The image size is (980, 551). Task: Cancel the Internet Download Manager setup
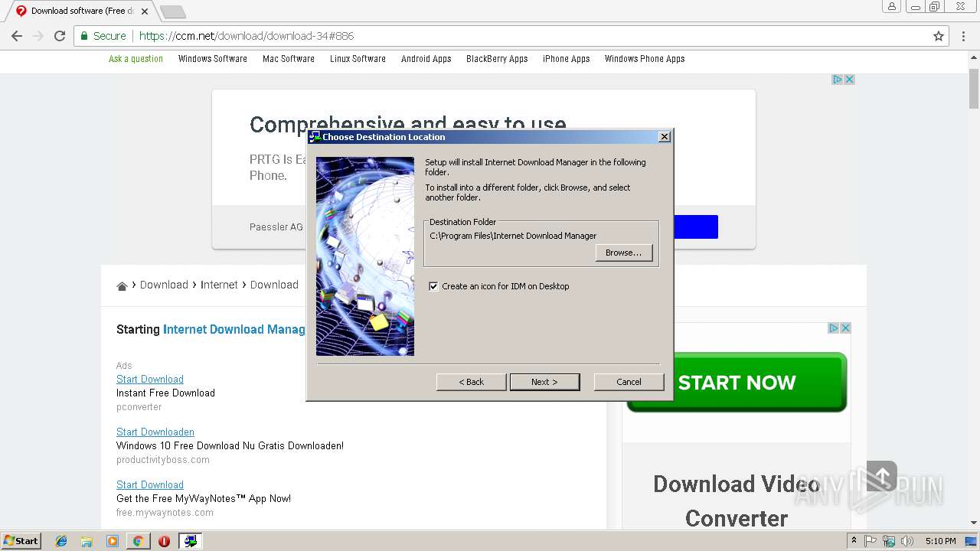tap(629, 382)
